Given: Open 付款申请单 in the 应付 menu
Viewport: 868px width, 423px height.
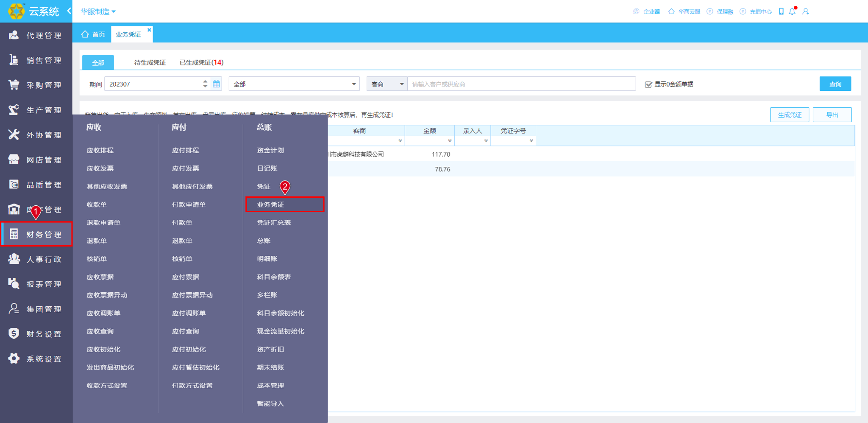Looking at the screenshot, I should tap(189, 204).
